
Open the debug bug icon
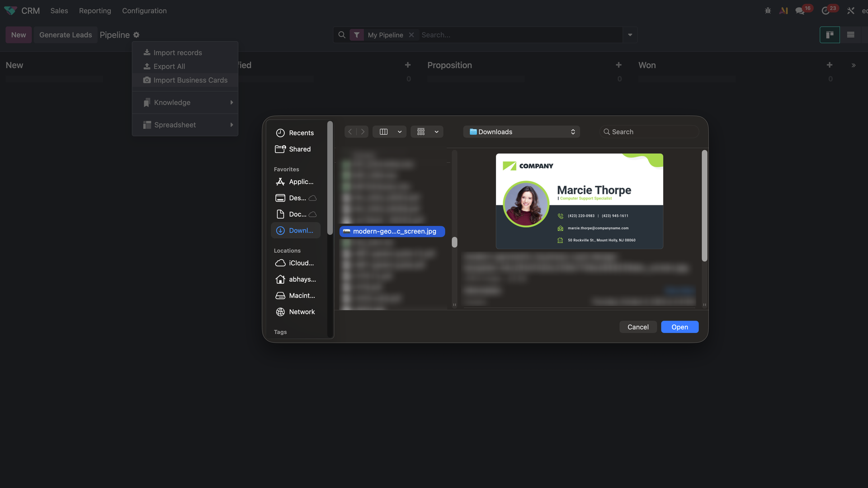(x=768, y=10)
